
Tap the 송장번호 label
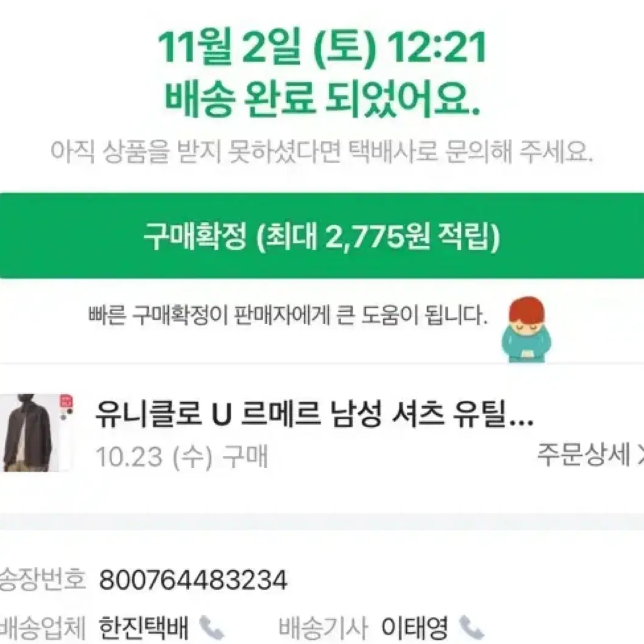[x=42, y=579]
